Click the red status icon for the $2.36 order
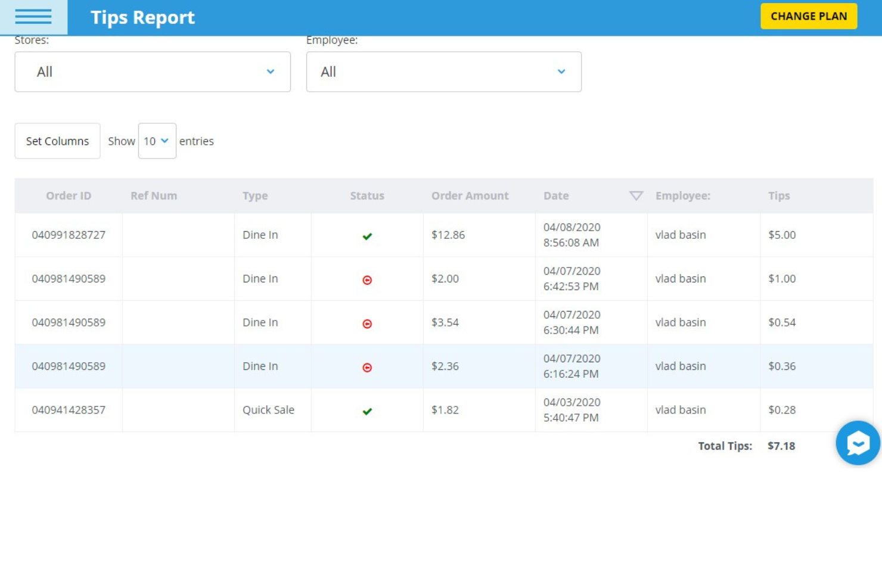 click(x=367, y=368)
